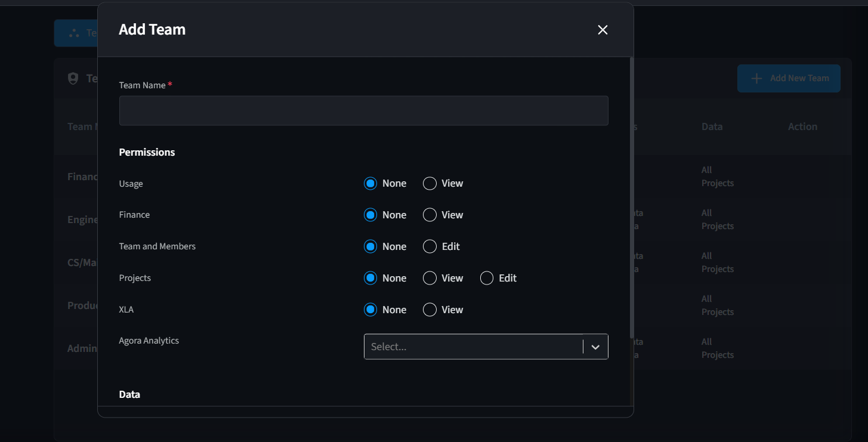Click the Team Name input field
Screen dimensions: 868x442
point(363,111)
